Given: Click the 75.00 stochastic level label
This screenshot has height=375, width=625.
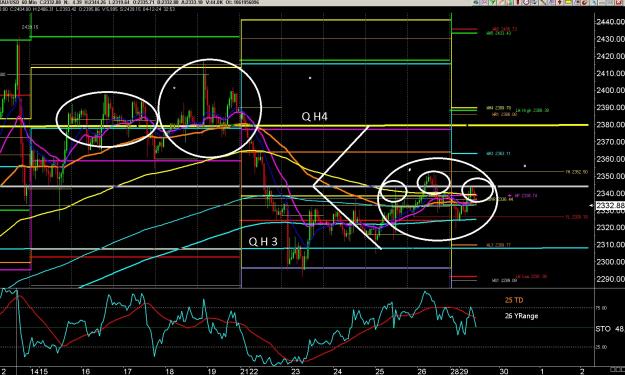Looking at the screenshot, I should 601,308.
